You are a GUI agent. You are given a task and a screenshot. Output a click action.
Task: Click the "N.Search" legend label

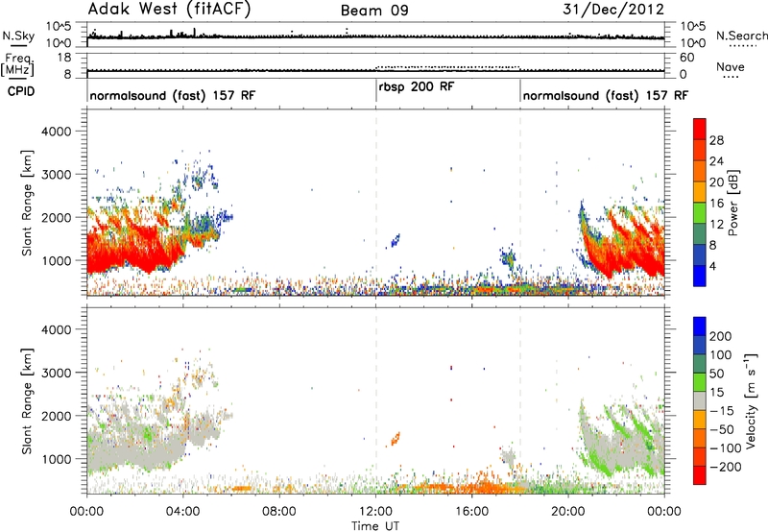tap(742, 36)
